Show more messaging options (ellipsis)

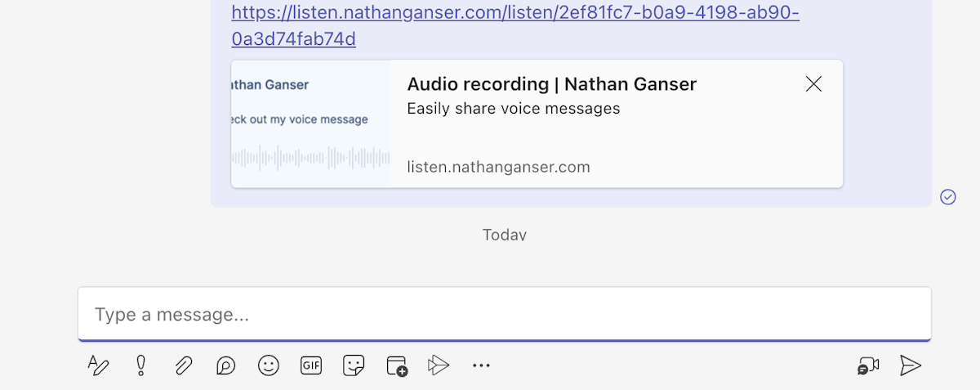[481, 365]
